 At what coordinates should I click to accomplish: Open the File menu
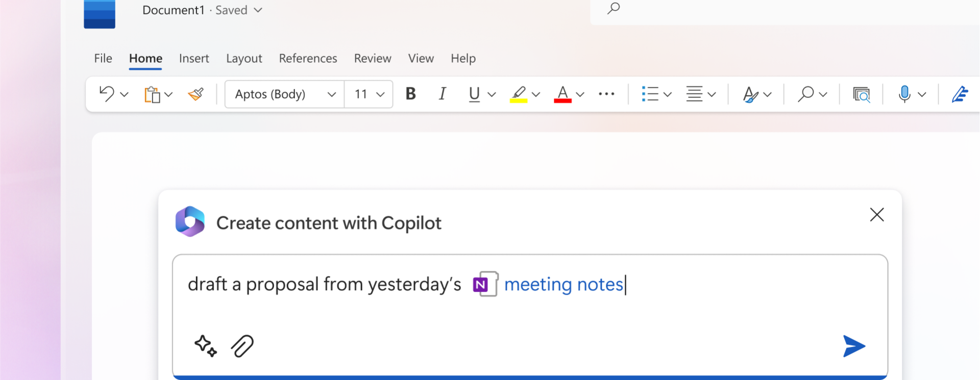click(103, 58)
